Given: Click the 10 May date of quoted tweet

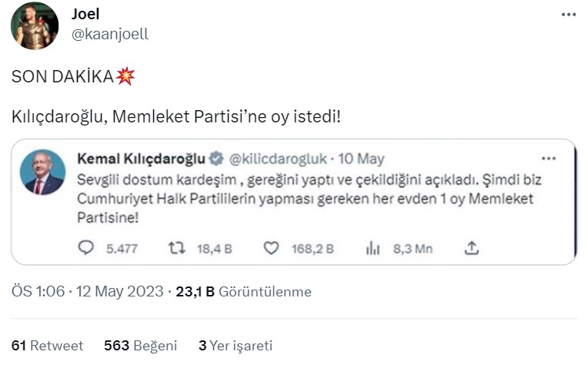Looking at the screenshot, I should click(361, 159).
